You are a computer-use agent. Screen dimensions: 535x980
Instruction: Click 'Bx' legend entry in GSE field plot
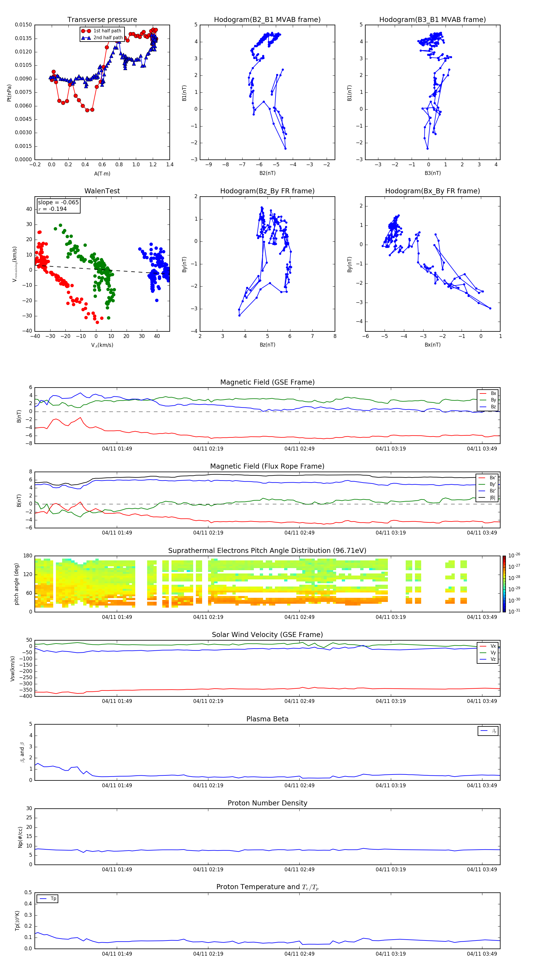pos(488,393)
